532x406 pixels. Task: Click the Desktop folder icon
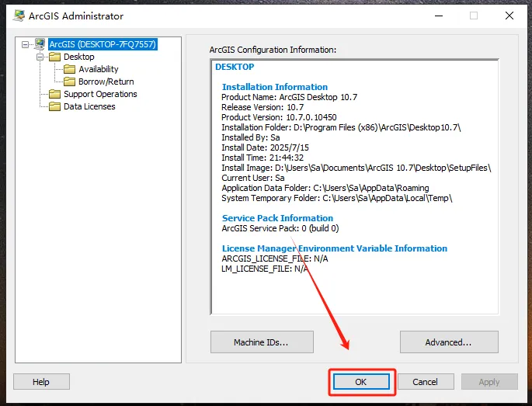54,57
